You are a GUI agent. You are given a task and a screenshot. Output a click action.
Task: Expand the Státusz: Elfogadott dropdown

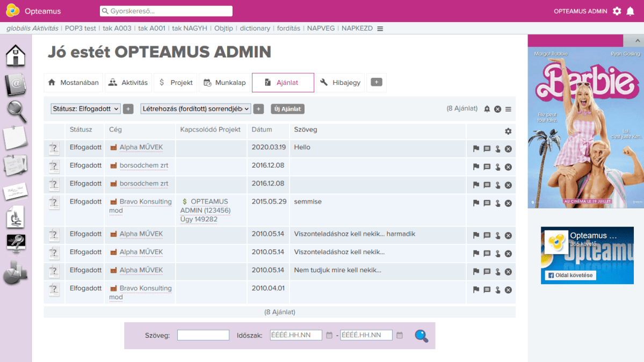point(85,109)
